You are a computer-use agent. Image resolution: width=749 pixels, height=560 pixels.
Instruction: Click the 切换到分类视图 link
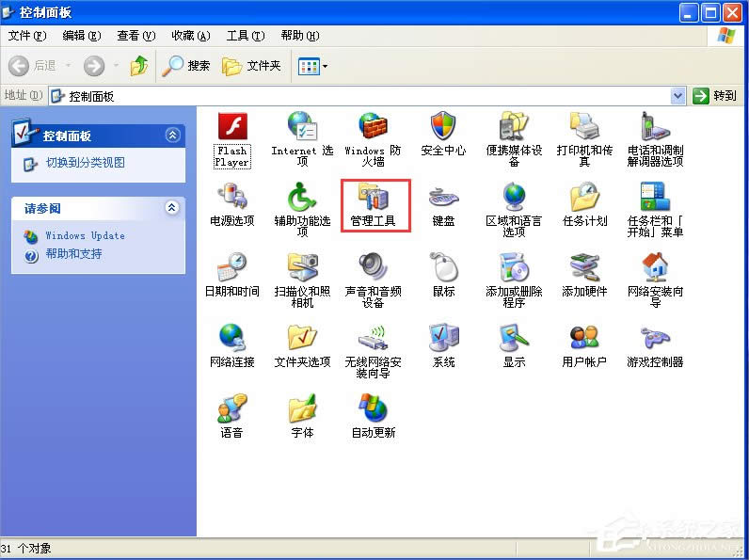pos(85,163)
